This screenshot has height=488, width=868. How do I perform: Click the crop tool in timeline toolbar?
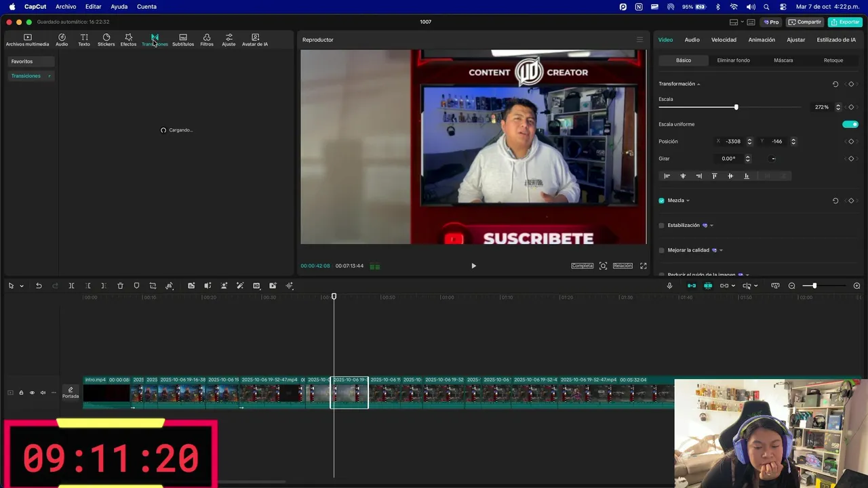tap(153, 286)
